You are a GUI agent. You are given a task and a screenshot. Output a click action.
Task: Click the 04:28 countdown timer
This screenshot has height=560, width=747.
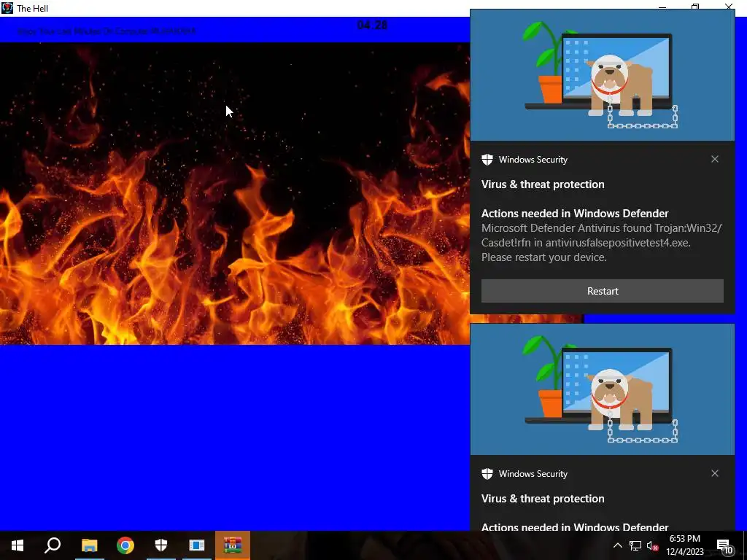click(x=372, y=25)
